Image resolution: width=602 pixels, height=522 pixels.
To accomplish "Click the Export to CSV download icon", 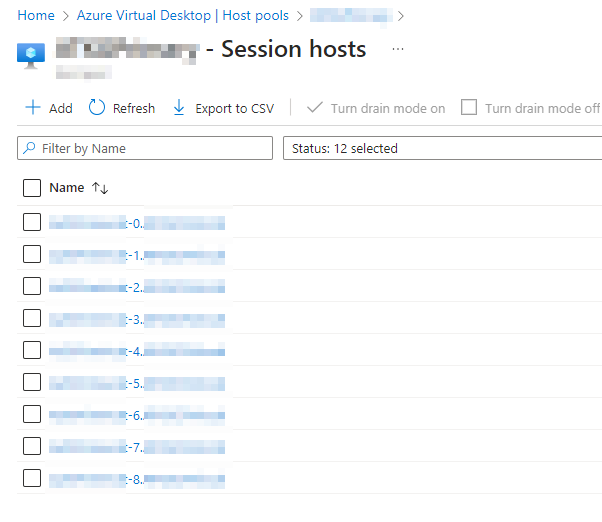I will (179, 108).
